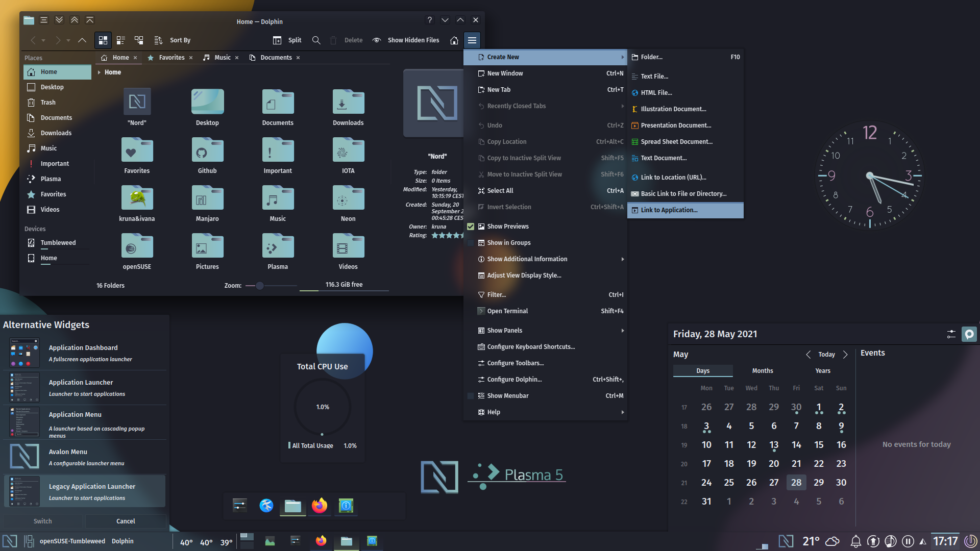Choose Open Terminal from menu
Image resolution: width=980 pixels, height=551 pixels.
545,311
